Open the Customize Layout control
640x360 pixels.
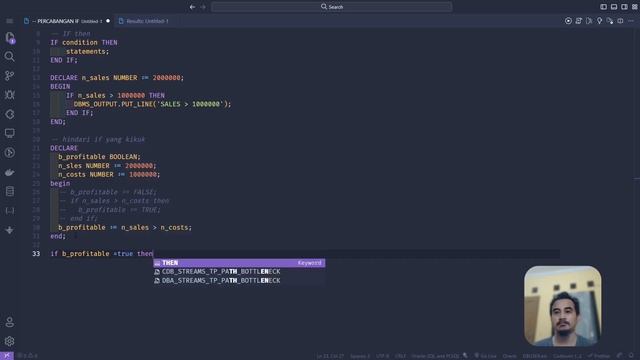pyautogui.click(x=635, y=7)
